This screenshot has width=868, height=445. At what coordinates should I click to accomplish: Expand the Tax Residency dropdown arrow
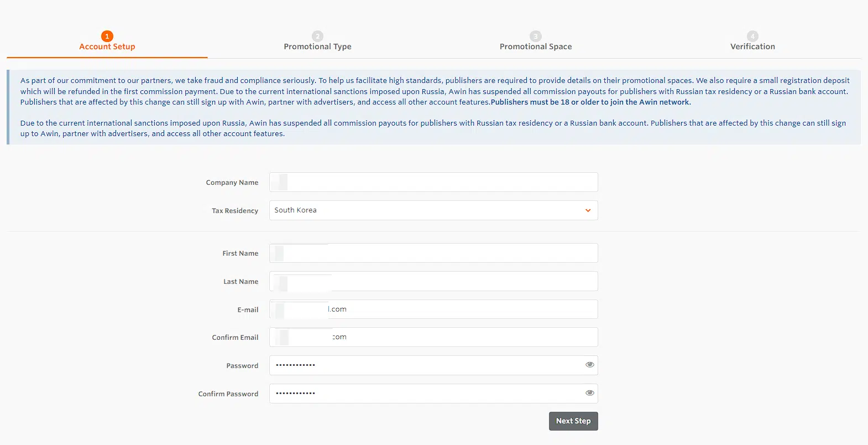click(588, 210)
